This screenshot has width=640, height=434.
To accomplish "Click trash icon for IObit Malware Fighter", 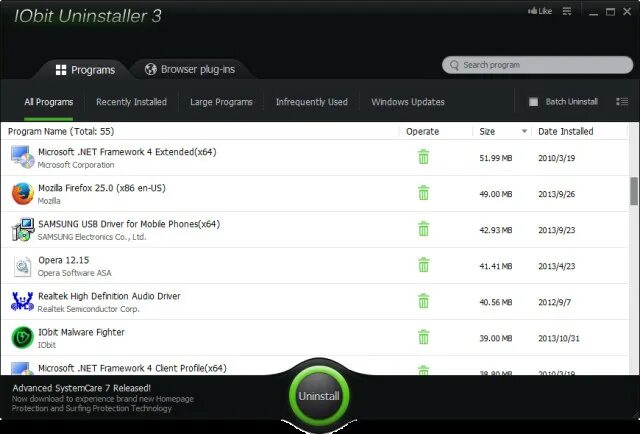I will tap(424, 337).
